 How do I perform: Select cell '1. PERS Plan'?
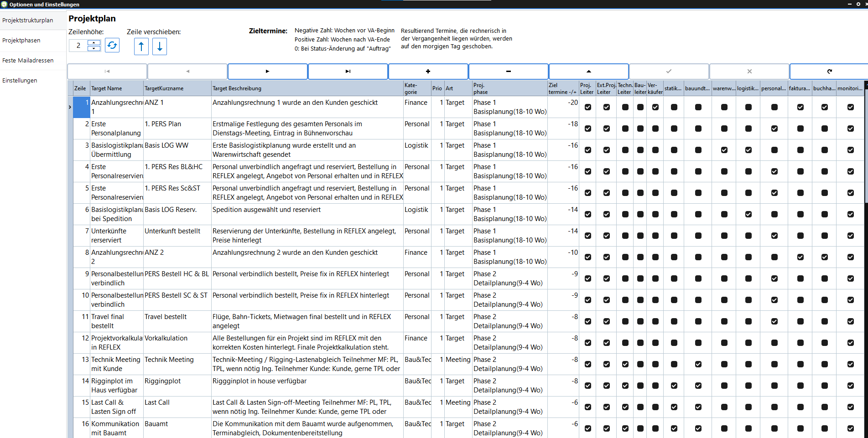(x=177, y=129)
